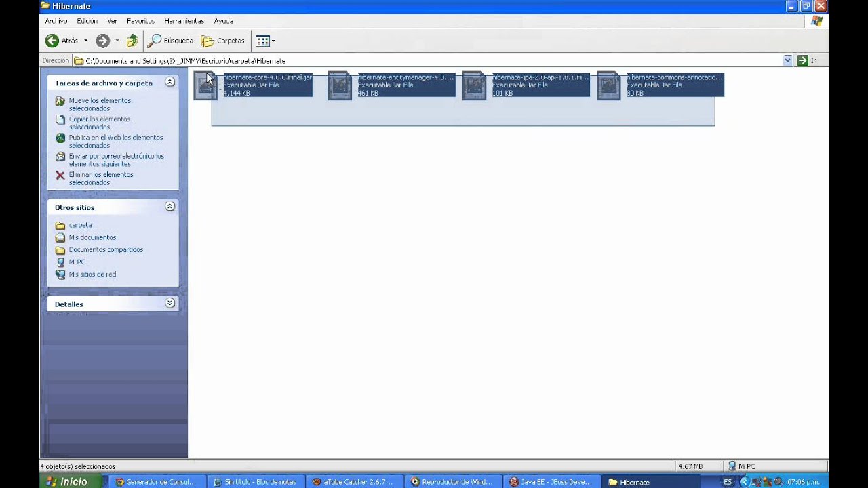Switch to aTube Catcher taskbar window
This screenshot has height=488, width=868.
click(x=354, y=482)
